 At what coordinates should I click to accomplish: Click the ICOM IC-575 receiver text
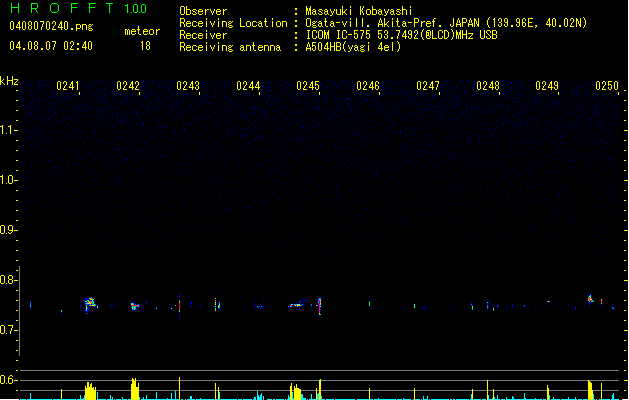401,35
